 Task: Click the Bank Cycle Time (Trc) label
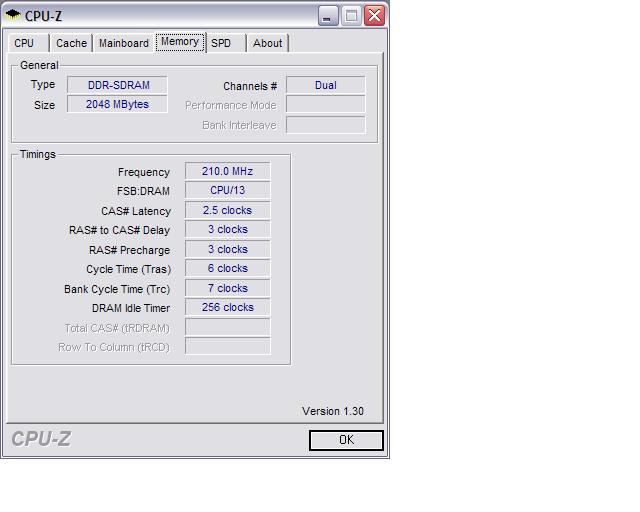[117, 289]
